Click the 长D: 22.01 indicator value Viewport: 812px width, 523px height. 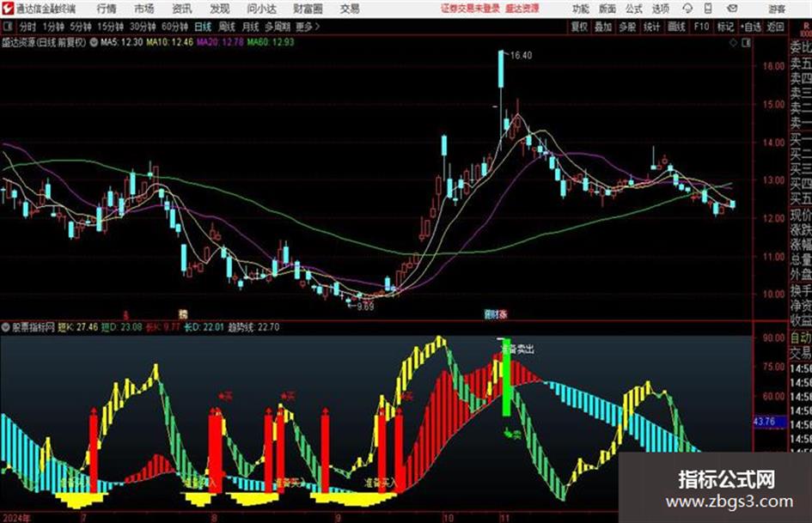[204, 327]
